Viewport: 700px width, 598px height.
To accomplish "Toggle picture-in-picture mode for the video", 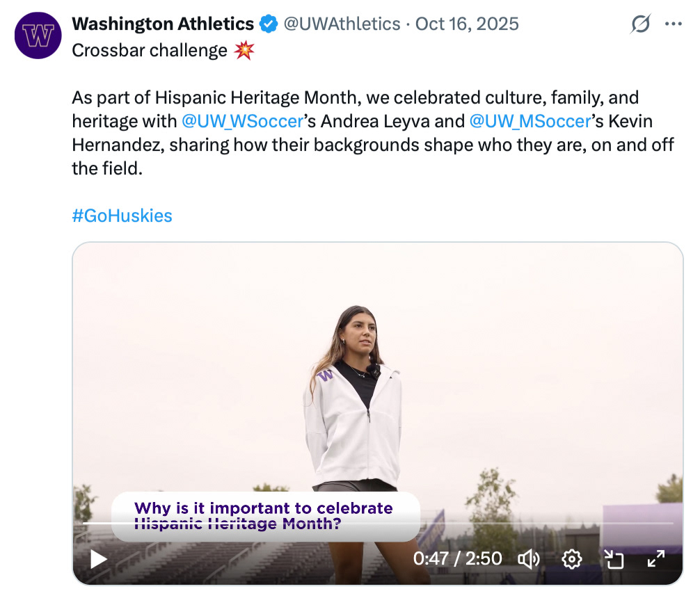I will click(614, 559).
